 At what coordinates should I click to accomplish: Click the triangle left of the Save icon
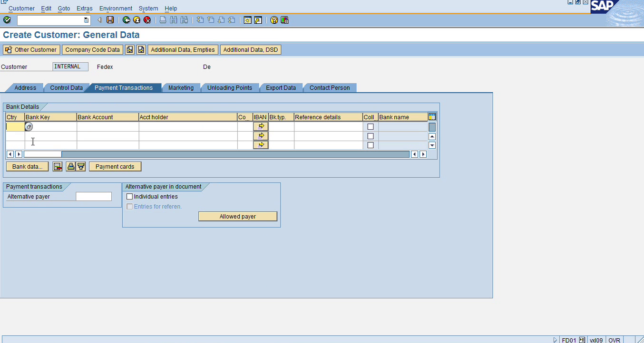click(99, 20)
